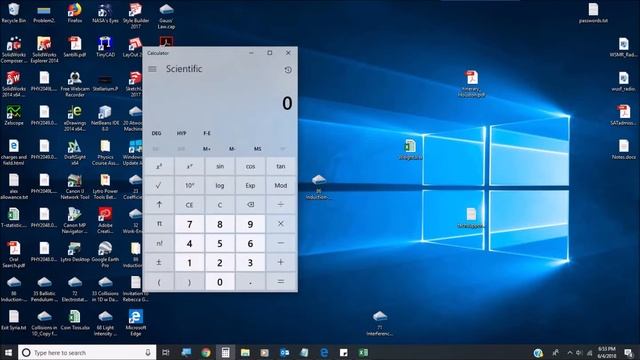Open Chrome from the taskbar
The height and width of the screenshot is (360, 640).
[x=206, y=352]
